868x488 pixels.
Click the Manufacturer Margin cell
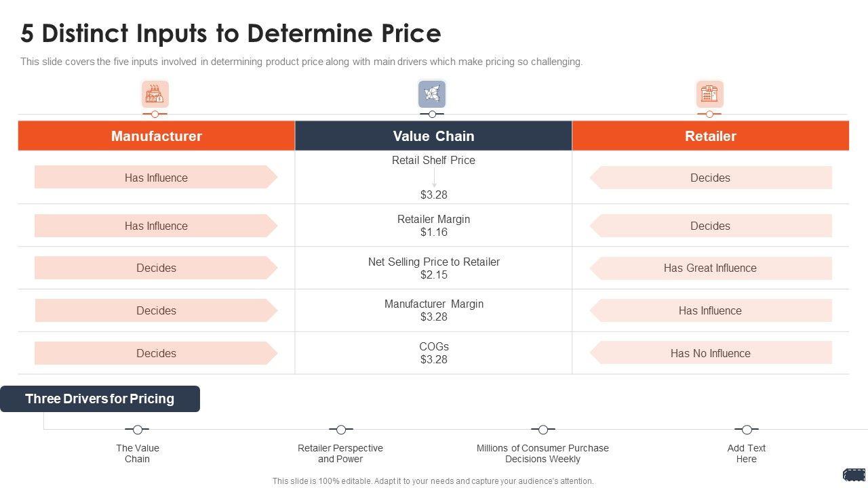(x=433, y=310)
